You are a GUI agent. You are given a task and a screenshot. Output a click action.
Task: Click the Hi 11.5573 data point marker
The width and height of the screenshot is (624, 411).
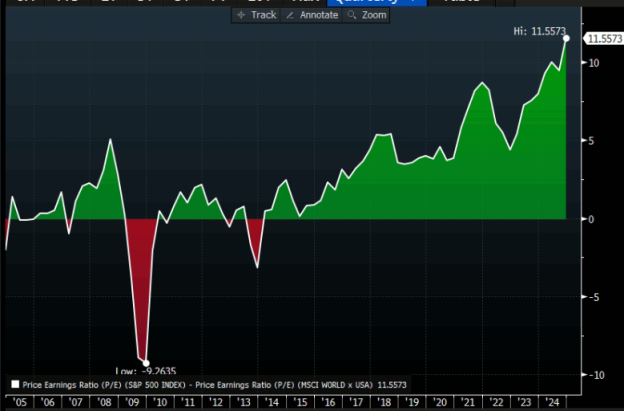click(x=566, y=38)
